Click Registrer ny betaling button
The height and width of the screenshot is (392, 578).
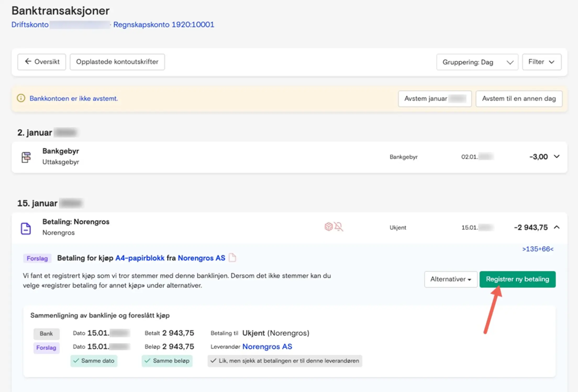517,279
